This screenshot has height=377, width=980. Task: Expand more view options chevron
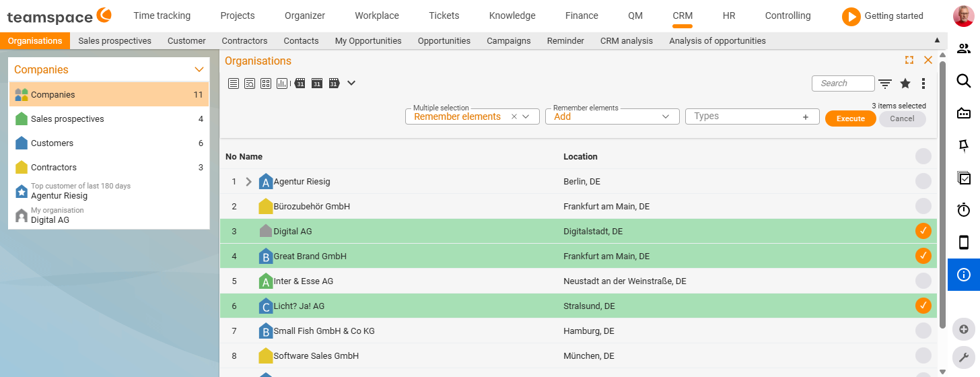[x=351, y=83]
